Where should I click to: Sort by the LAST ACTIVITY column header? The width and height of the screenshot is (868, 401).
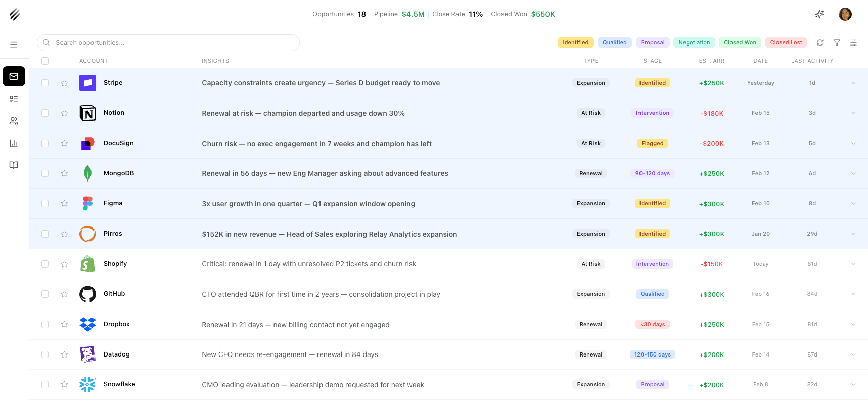pyautogui.click(x=812, y=61)
